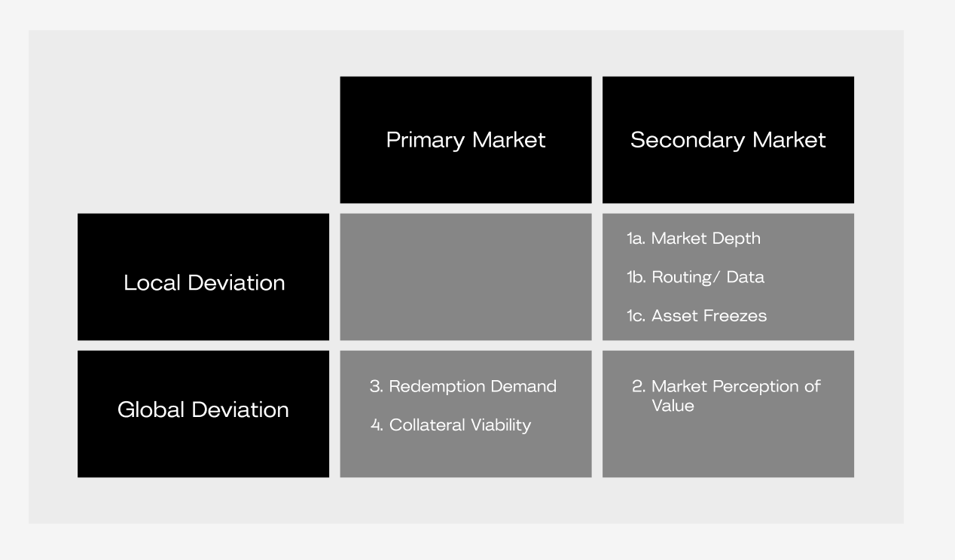Click the 3. numbering prefix
Viewport: 955px width, 560px height.
[x=377, y=386]
